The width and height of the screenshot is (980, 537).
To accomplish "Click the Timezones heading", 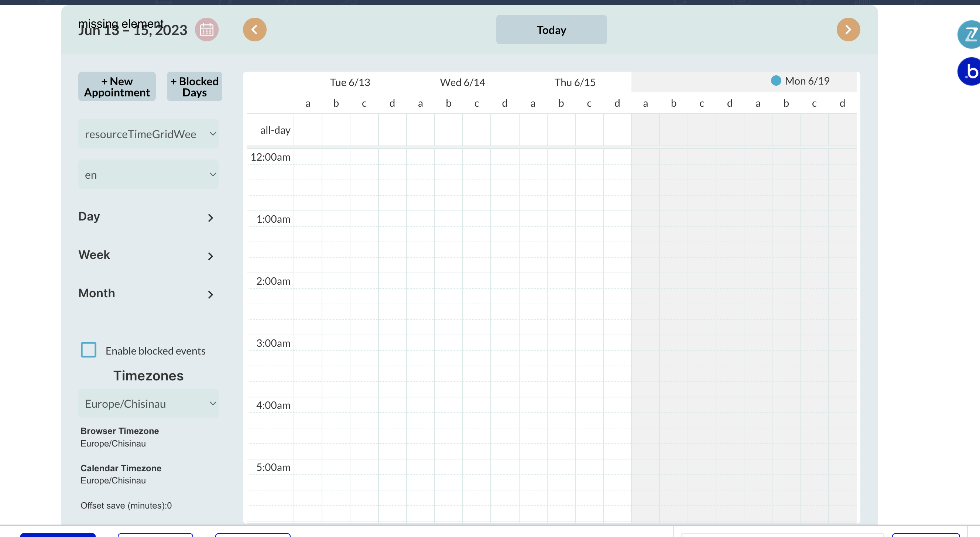I will [x=148, y=376].
